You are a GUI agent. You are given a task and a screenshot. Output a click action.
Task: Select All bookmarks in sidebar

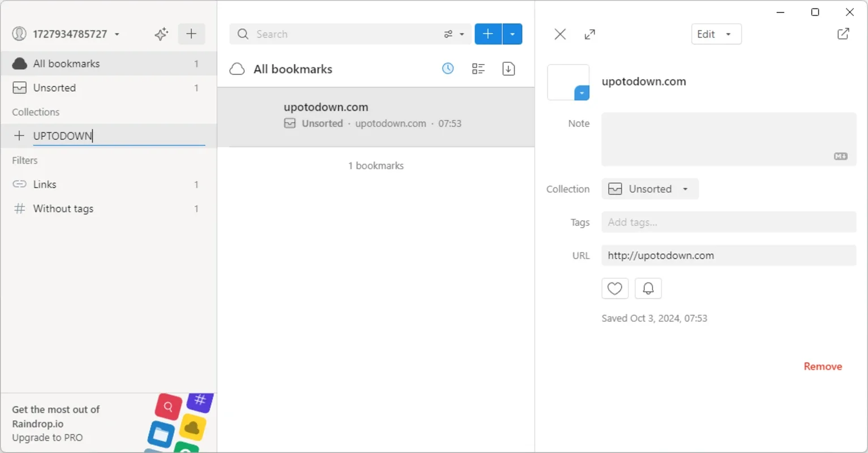click(x=109, y=63)
